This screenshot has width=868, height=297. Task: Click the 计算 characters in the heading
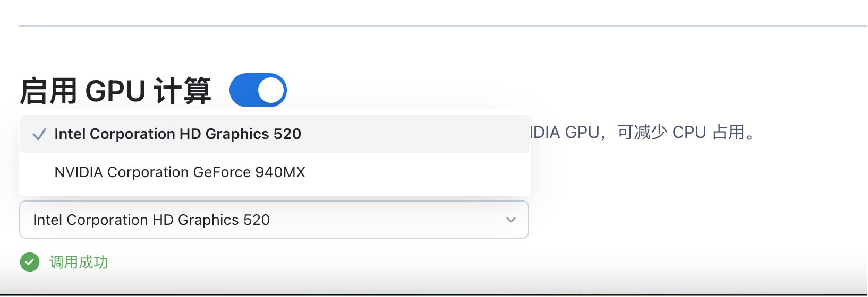[183, 91]
